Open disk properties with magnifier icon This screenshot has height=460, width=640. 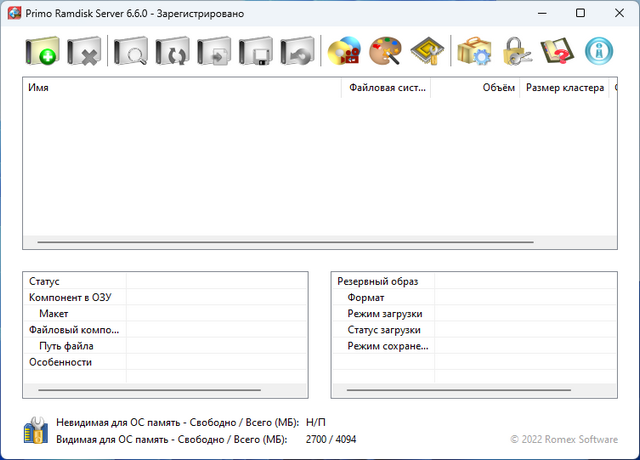(131, 51)
